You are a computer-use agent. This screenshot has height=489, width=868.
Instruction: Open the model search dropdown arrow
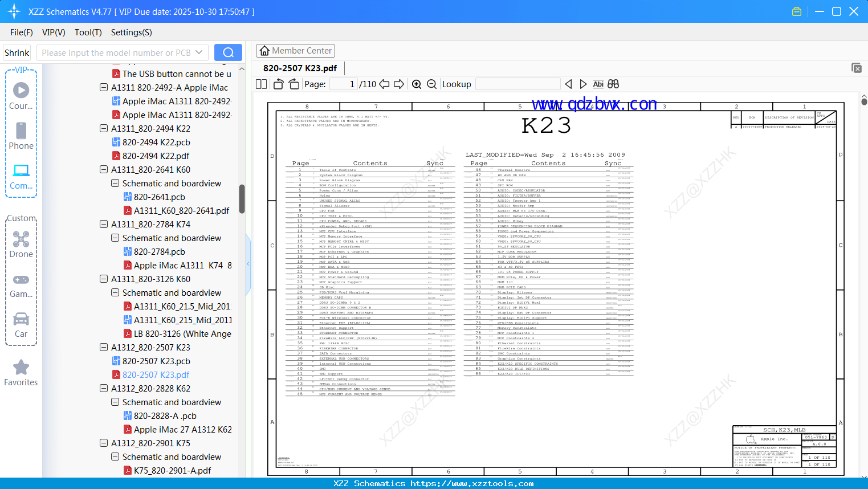(199, 52)
